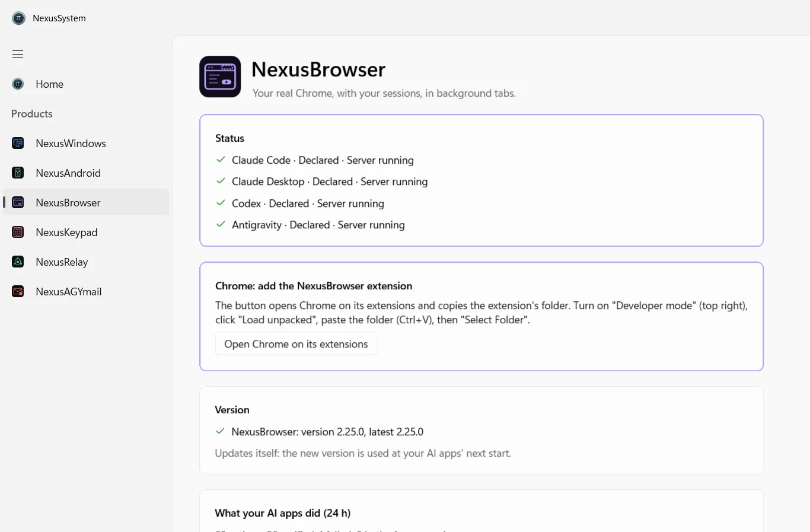Click the Status card heading

pyautogui.click(x=229, y=138)
